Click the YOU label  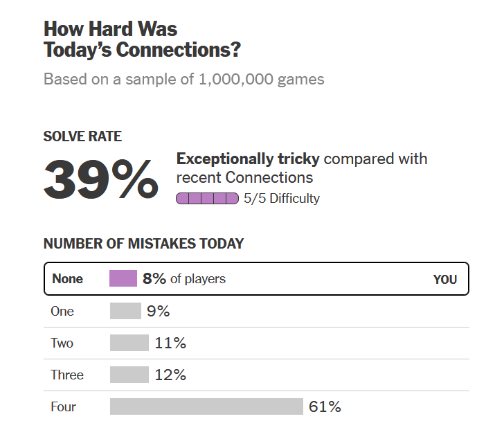[445, 279]
